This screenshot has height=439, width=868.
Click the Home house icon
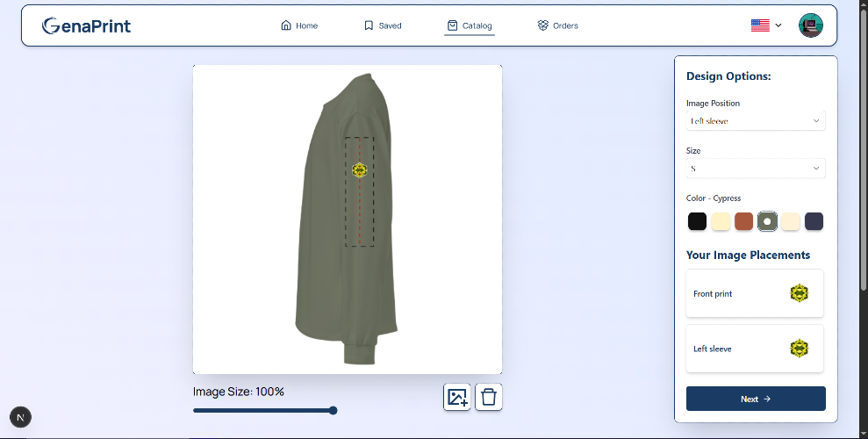click(285, 25)
